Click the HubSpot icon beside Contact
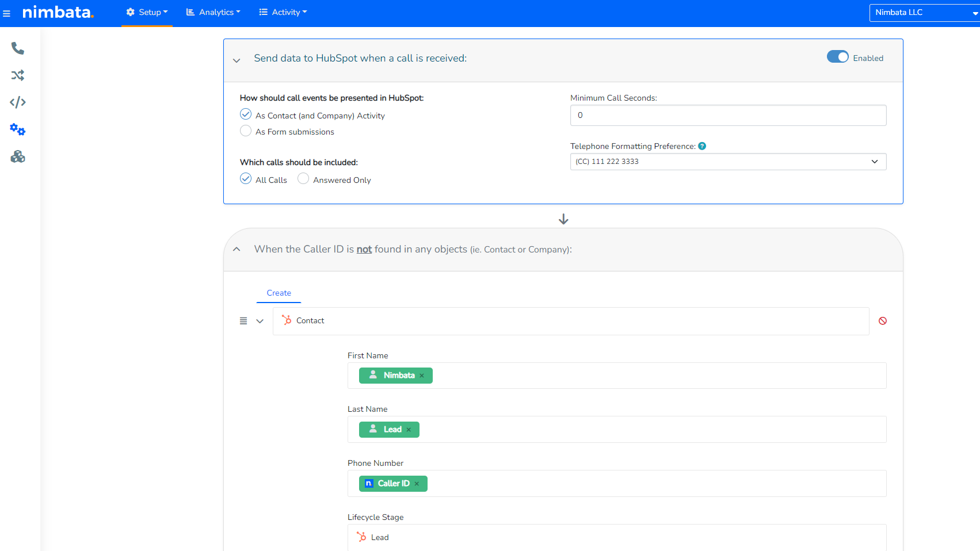The width and height of the screenshot is (980, 551). (x=287, y=320)
